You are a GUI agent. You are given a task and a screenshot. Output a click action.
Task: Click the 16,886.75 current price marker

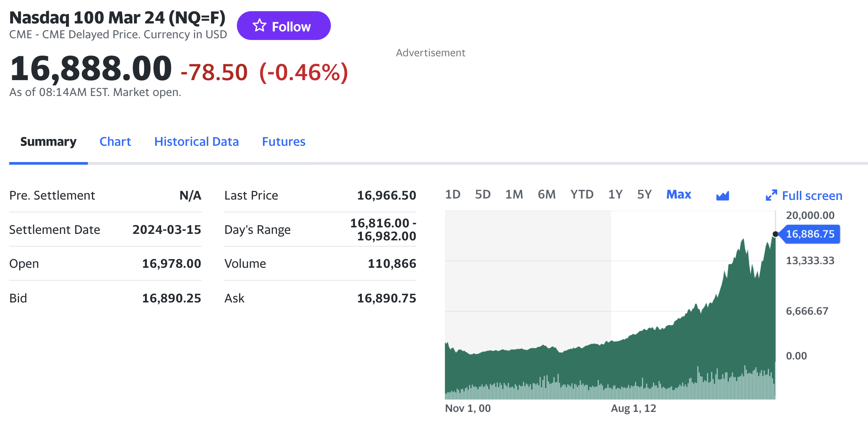(810, 234)
